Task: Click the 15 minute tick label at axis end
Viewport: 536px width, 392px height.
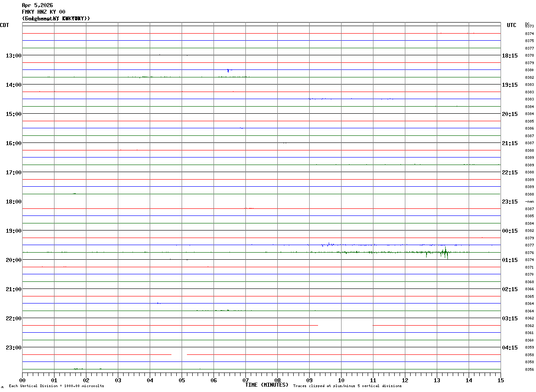Action: pos(501,380)
